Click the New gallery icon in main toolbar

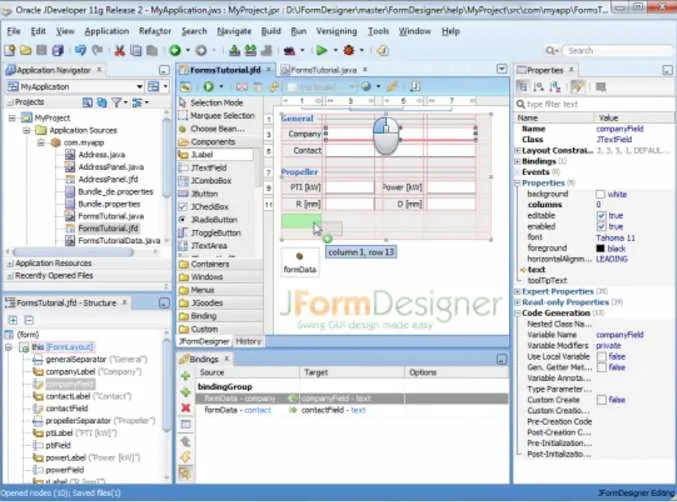click(9, 51)
